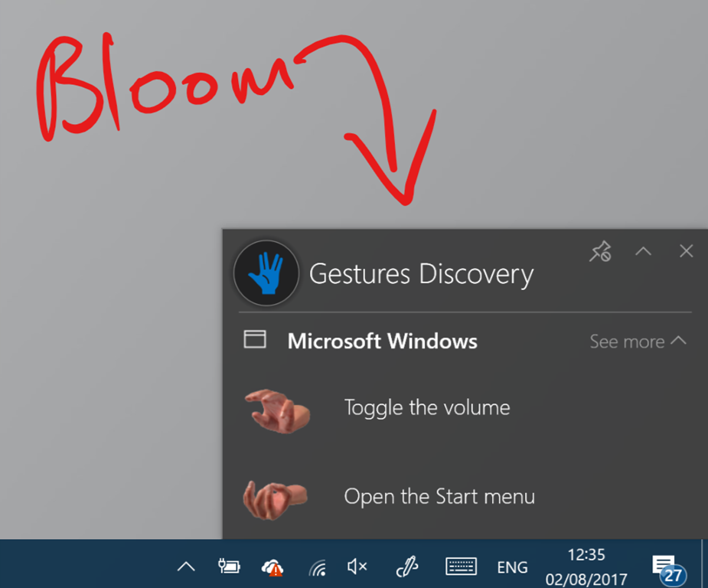Select the Microsoft Windows section heading
The image size is (708, 588).
(x=383, y=341)
